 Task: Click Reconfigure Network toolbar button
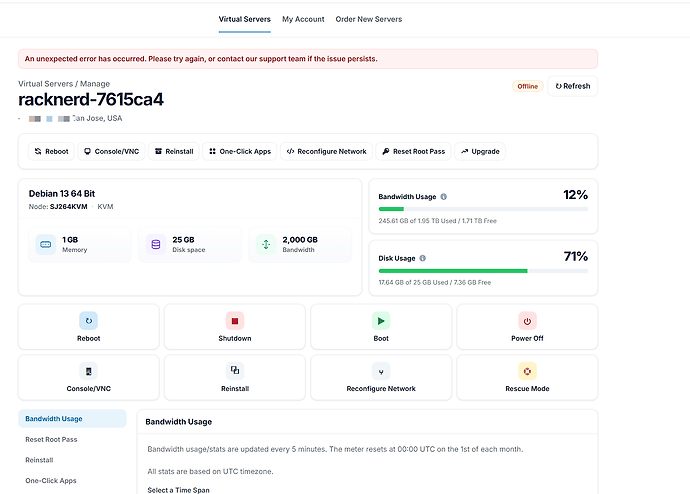[x=326, y=151]
